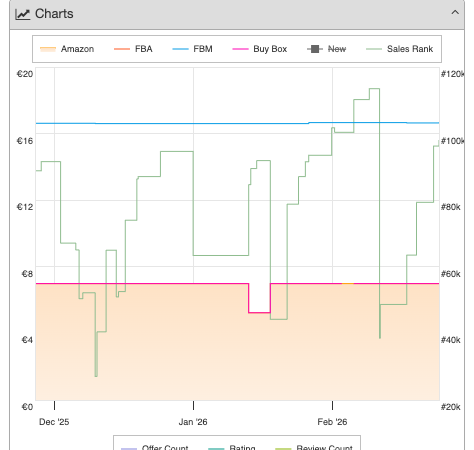The image size is (474, 450).
Task: Toggle Review Count in lower legend
Action: [314, 447]
